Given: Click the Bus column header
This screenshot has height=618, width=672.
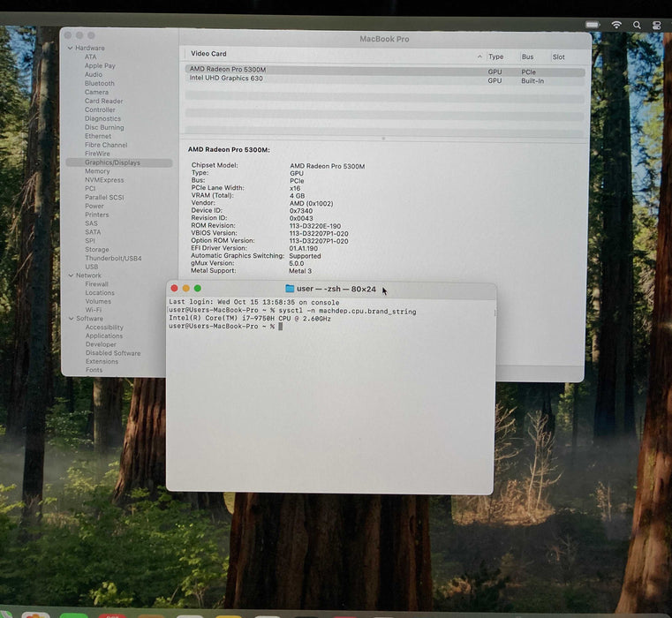Looking at the screenshot, I should point(527,57).
